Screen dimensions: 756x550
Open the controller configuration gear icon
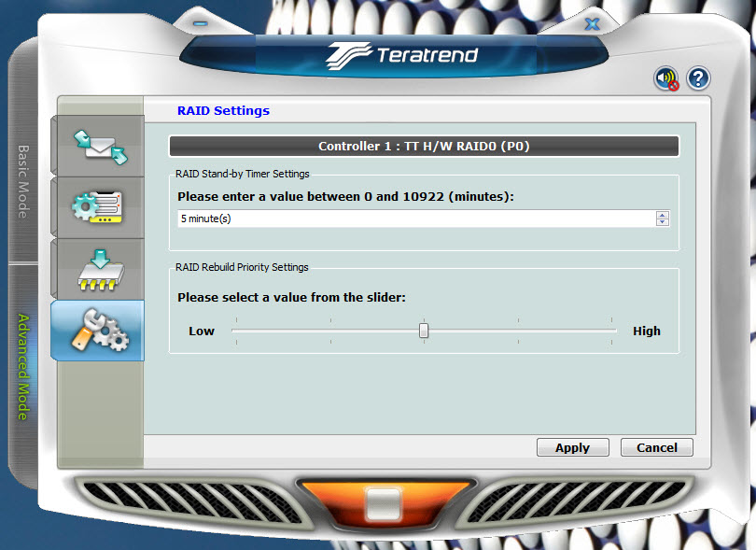97,207
